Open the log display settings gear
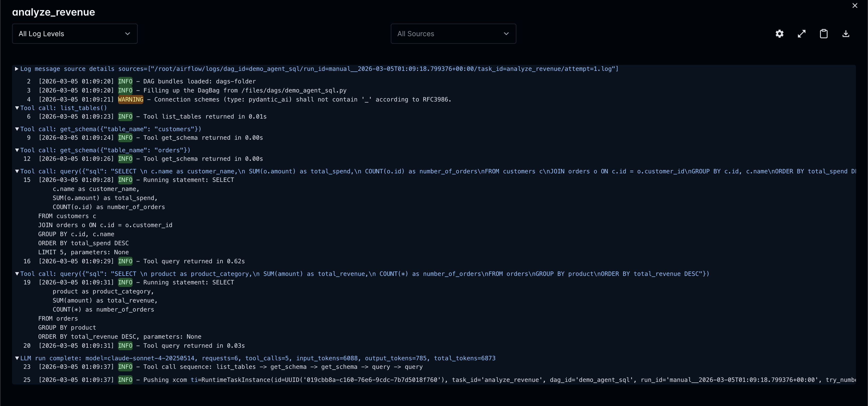 [x=779, y=34]
